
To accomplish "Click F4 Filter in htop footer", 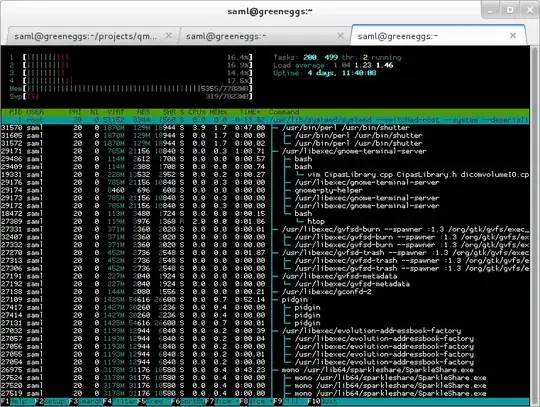I will click(120, 401).
